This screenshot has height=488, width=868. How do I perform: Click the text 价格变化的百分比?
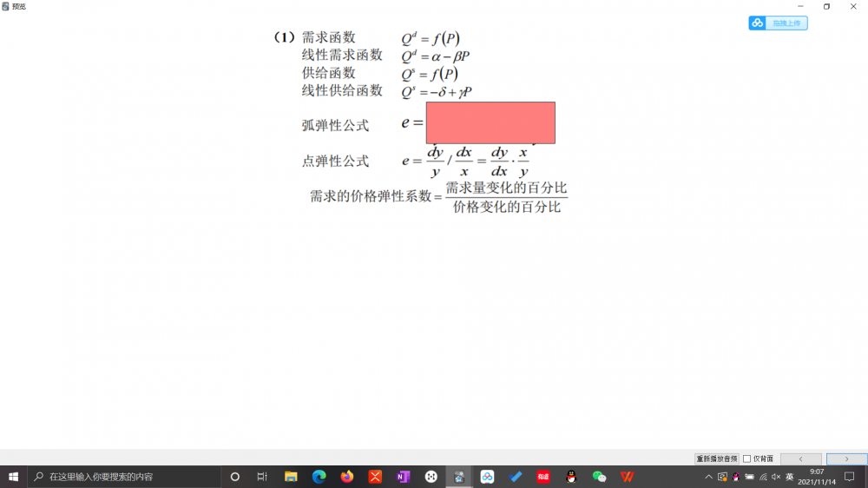point(507,207)
